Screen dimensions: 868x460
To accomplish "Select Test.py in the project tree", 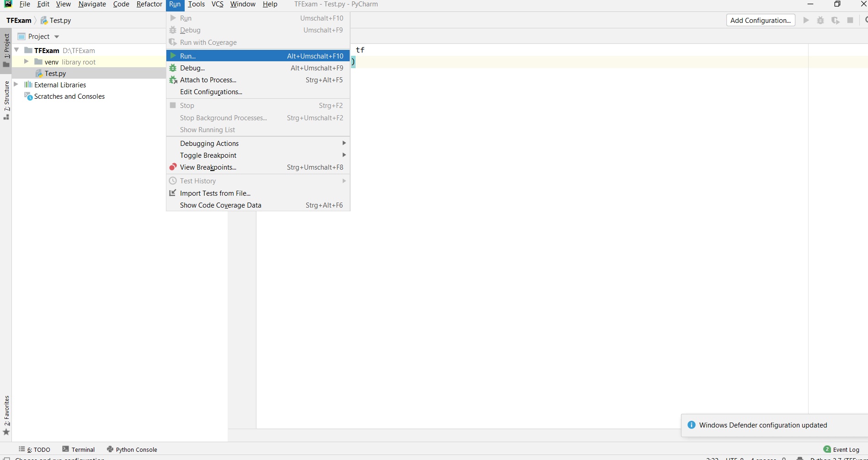I will [x=55, y=73].
